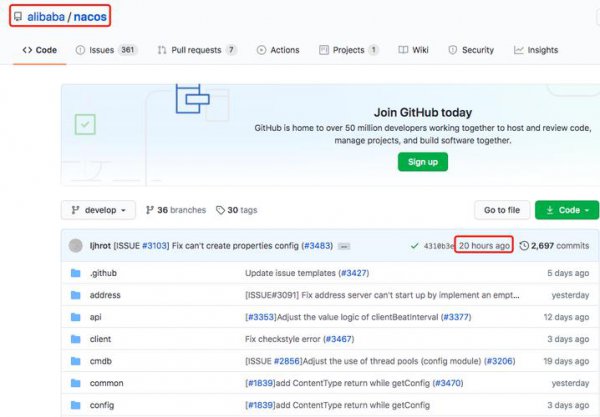Open the alibaba owner link
The image size is (600, 417).
tap(46, 17)
